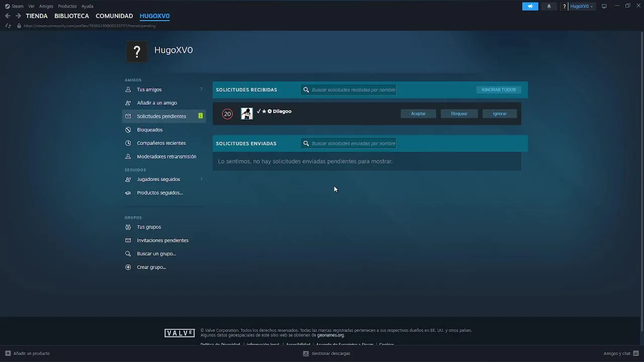Click the steamcommunity.com URL address bar
The image size is (644, 362).
(x=90, y=26)
